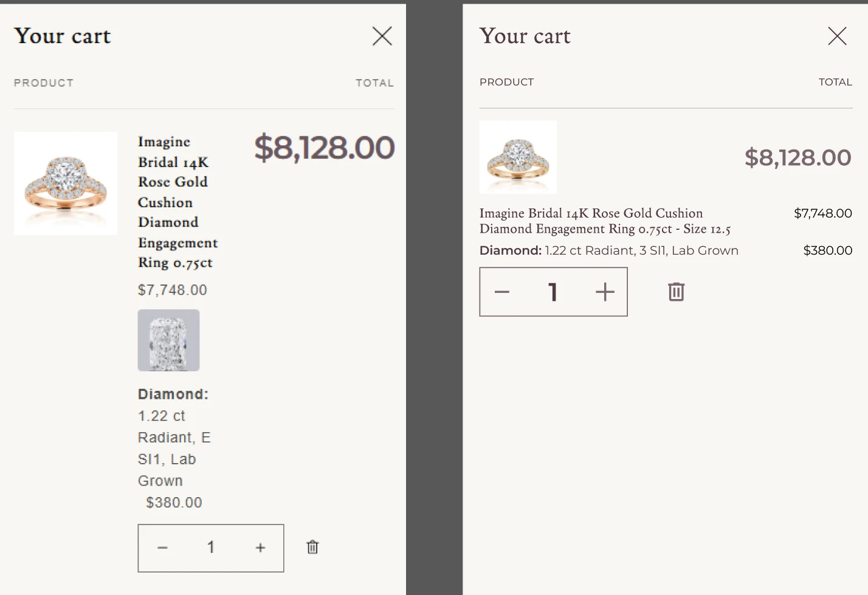Click the $380.00 diamond price in the right cart

point(827,250)
